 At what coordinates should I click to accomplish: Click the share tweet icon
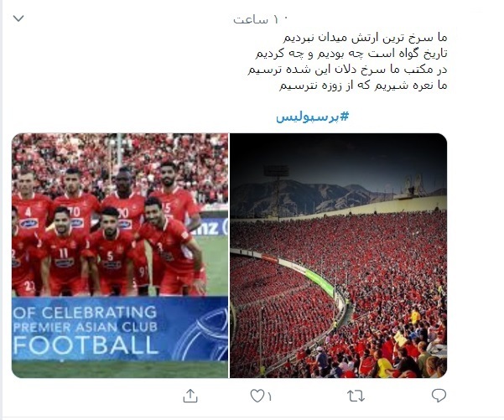click(x=190, y=396)
